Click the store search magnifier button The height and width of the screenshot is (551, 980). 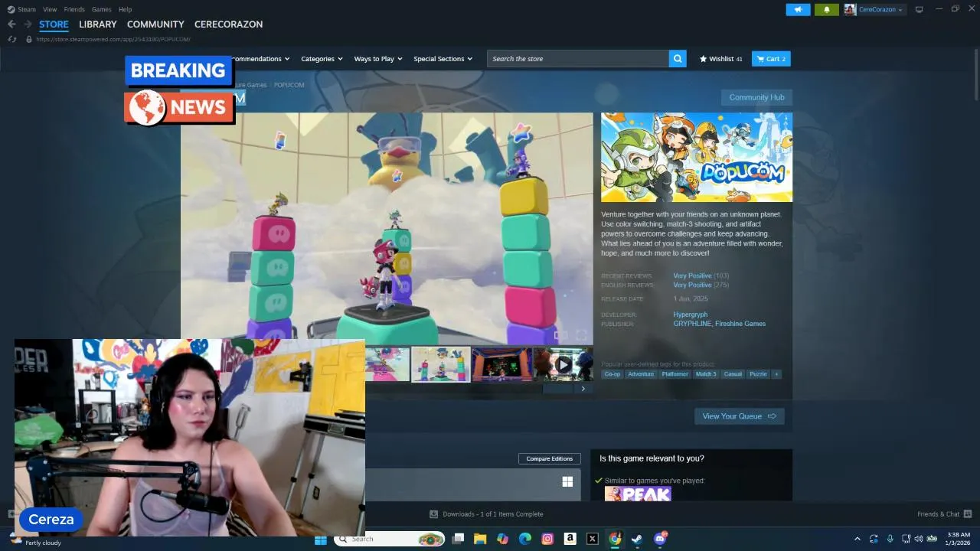(678, 59)
